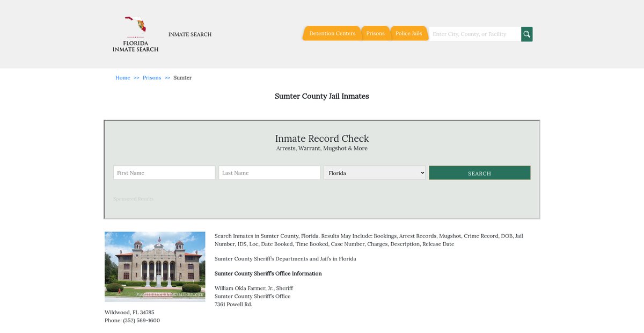Click phone number (352) 569-1600
The width and height of the screenshot is (644, 333).
(141, 321)
